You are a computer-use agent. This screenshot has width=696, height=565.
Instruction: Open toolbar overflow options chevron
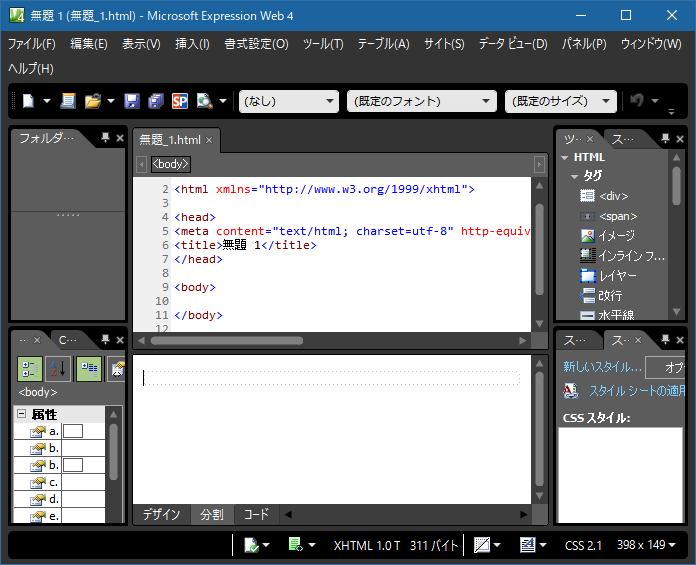tap(671, 111)
